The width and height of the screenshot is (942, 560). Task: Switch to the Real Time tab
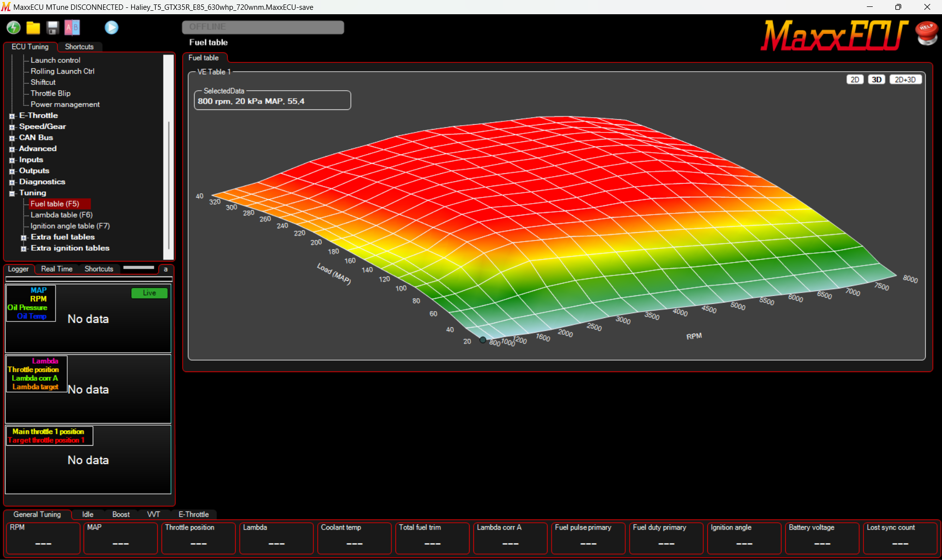(x=56, y=269)
